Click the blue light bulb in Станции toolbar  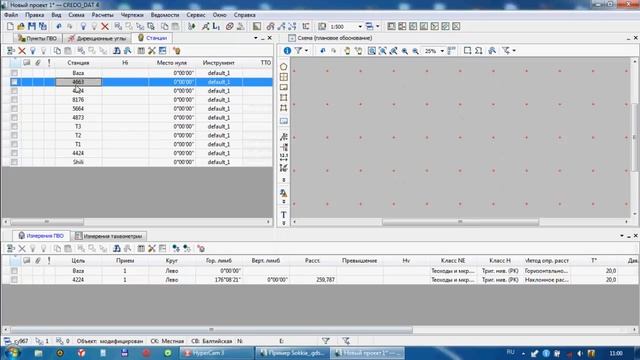coord(33,51)
